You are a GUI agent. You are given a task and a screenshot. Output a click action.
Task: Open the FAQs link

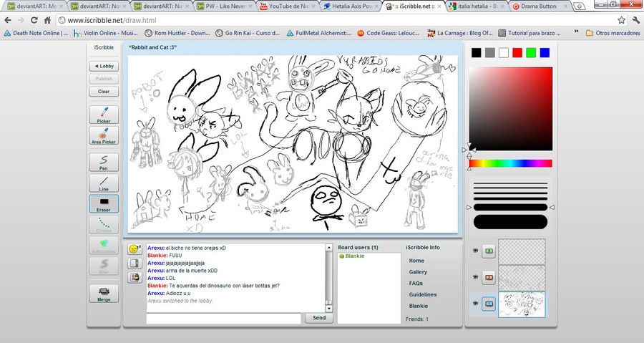coord(416,283)
